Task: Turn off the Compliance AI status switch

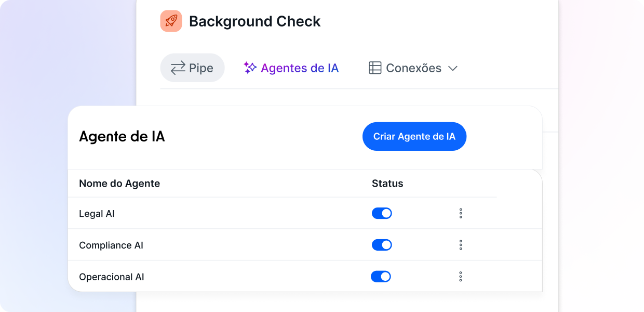Action: point(382,245)
